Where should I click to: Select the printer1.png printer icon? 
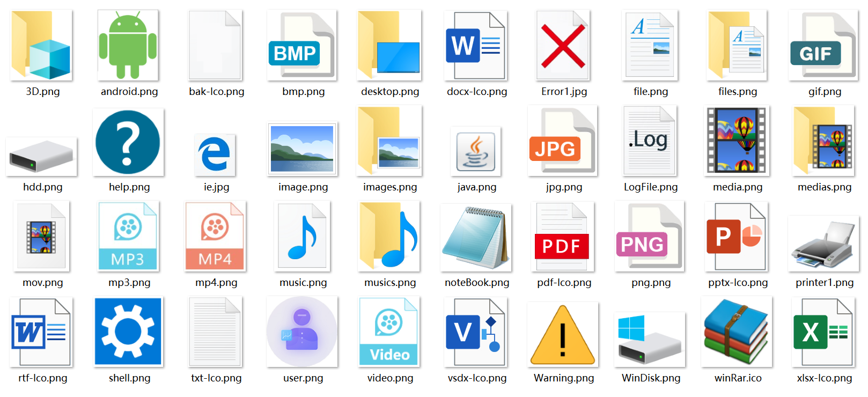pos(823,244)
